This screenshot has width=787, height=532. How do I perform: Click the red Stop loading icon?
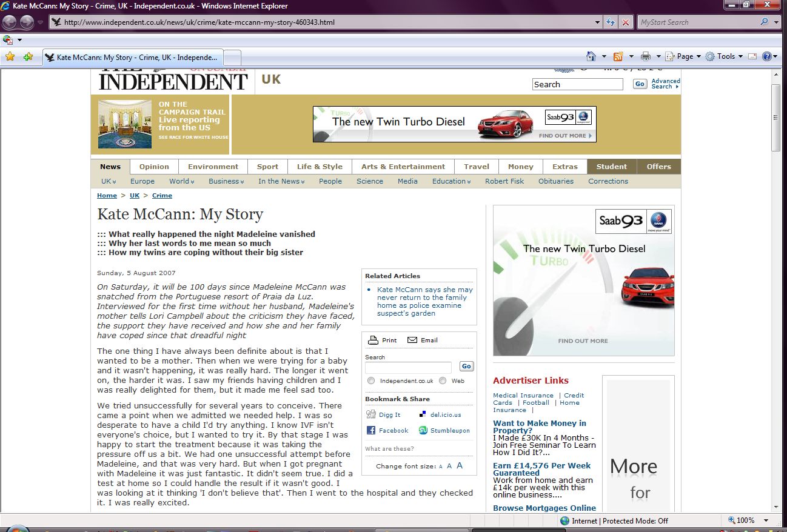pos(626,22)
